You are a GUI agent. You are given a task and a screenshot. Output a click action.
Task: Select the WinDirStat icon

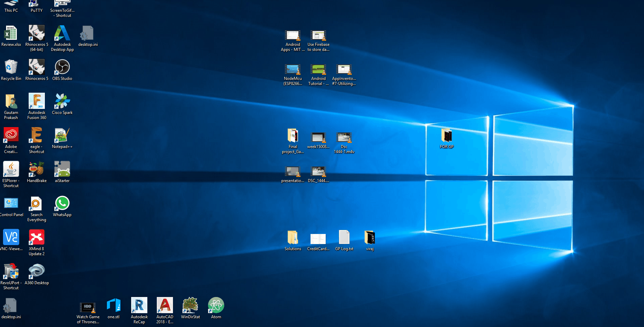pyautogui.click(x=191, y=308)
